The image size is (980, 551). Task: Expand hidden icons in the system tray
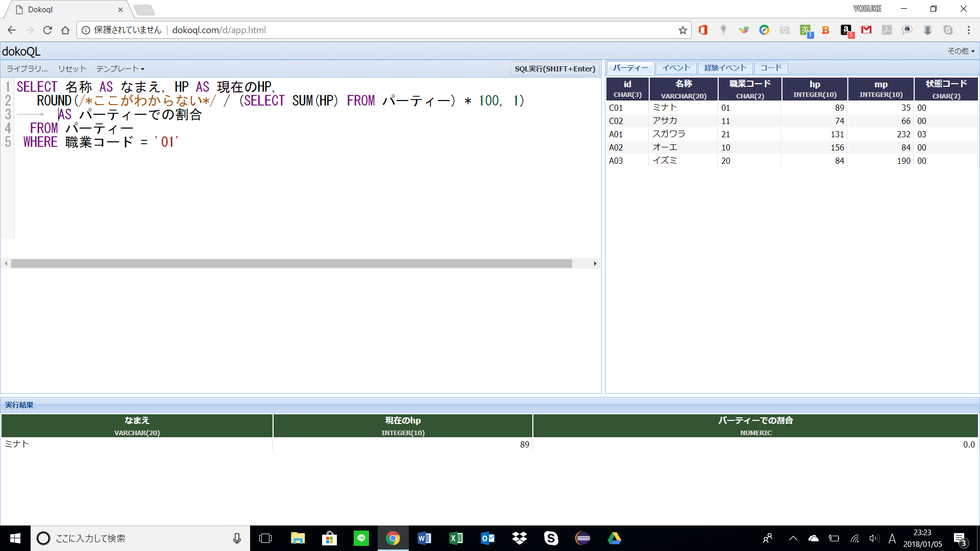click(x=793, y=538)
